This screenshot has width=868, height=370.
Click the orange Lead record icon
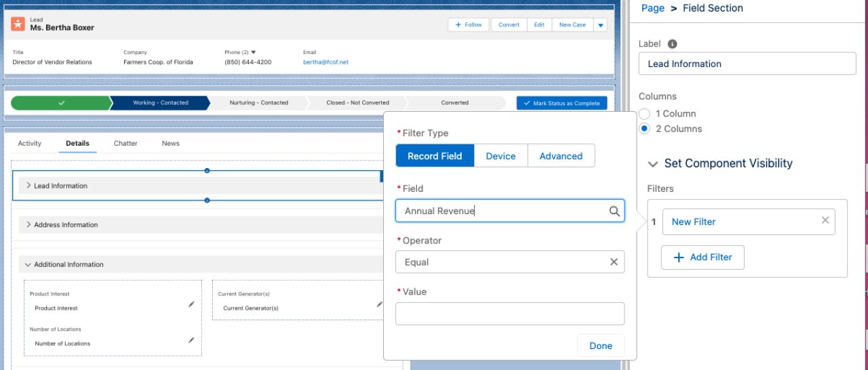(18, 24)
